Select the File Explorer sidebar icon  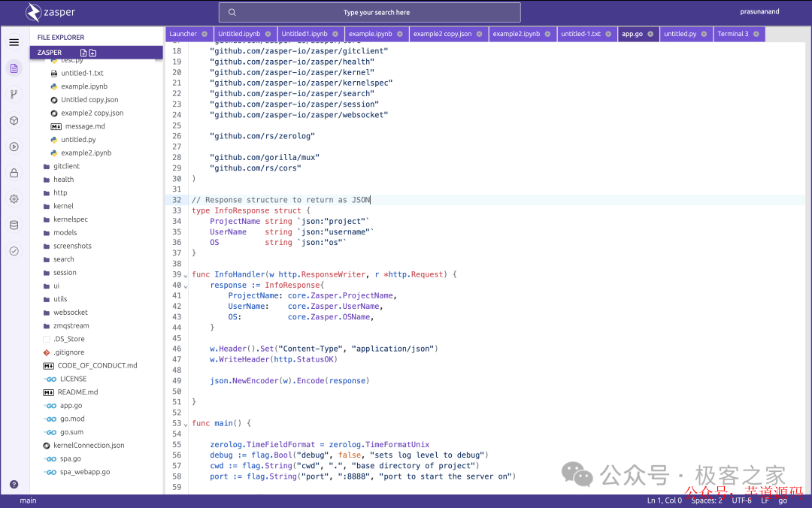[x=14, y=68]
